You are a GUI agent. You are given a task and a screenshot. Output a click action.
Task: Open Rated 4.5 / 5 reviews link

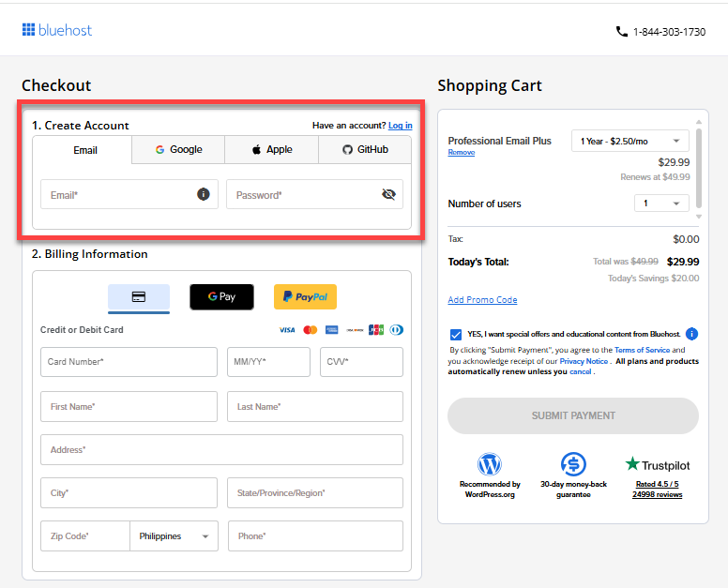point(657,490)
